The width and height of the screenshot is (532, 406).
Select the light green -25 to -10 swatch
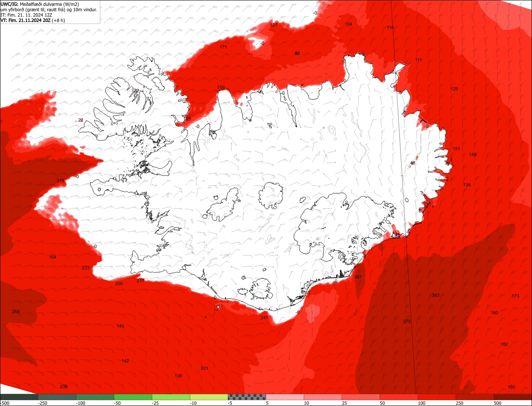click(x=171, y=396)
